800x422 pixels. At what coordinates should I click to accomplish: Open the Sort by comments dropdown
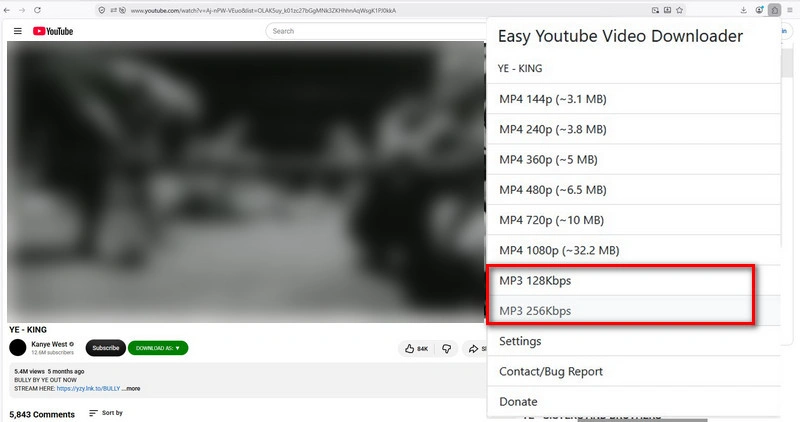point(106,413)
